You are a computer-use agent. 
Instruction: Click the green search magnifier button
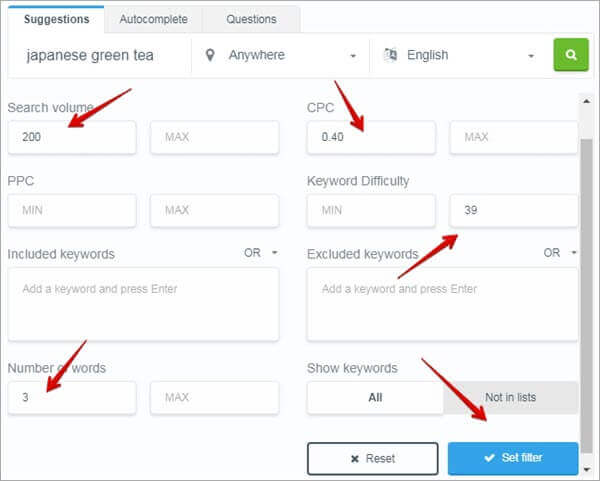click(x=571, y=55)
